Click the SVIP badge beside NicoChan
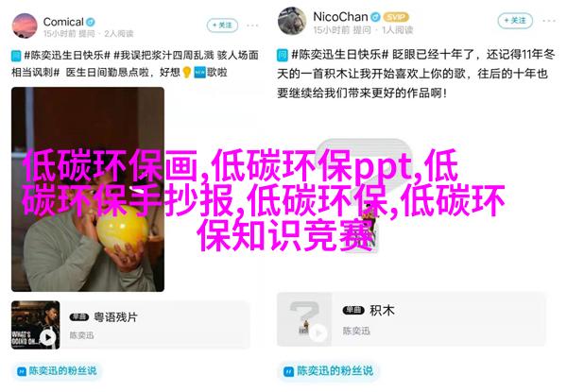Viewport: 567px width, 392px height. click(396, 17)
